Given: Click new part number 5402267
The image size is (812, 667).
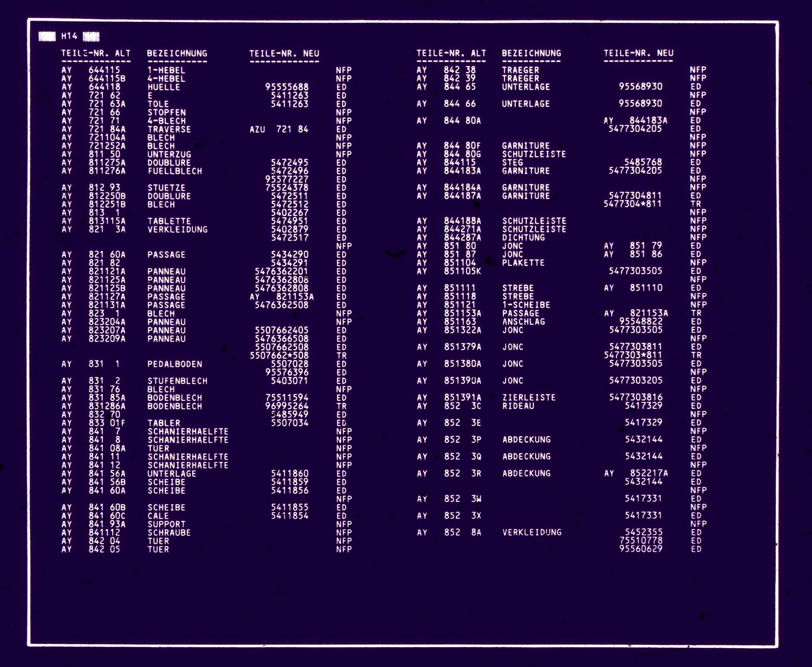Looking at the screenshot, I should (290, 213).
